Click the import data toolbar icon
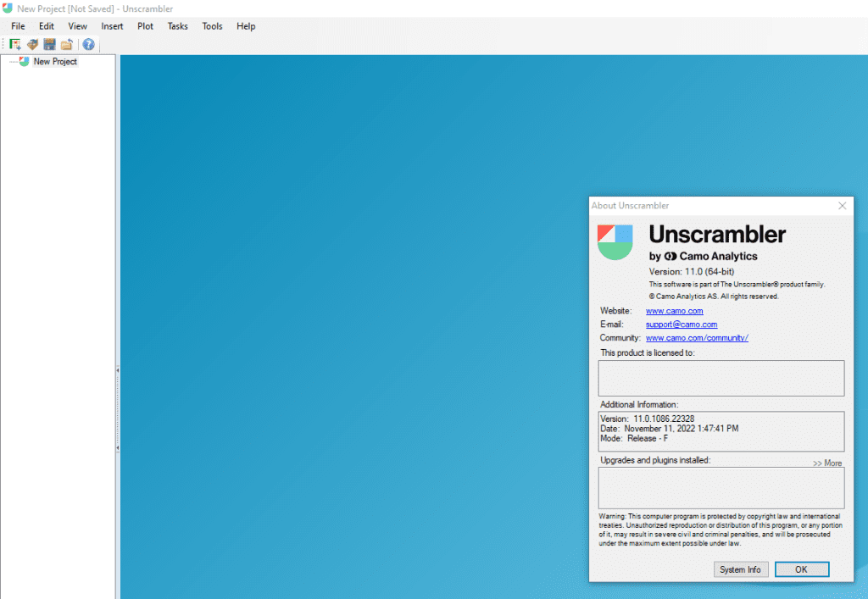Screen dimensions: 868x599 (32, 44)
